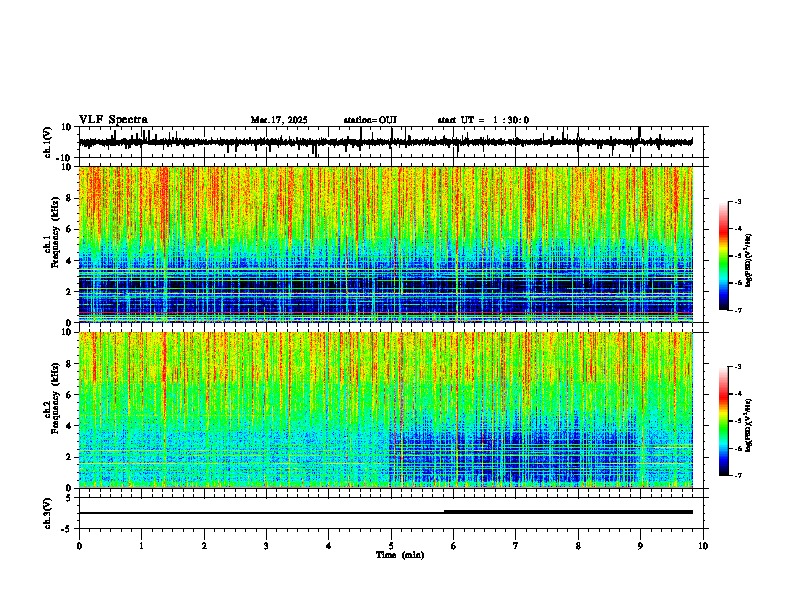The width and height of the screenshot is (792, 612).
Task: Click the '9' tick on the time axis
Action: click(640, 546)
